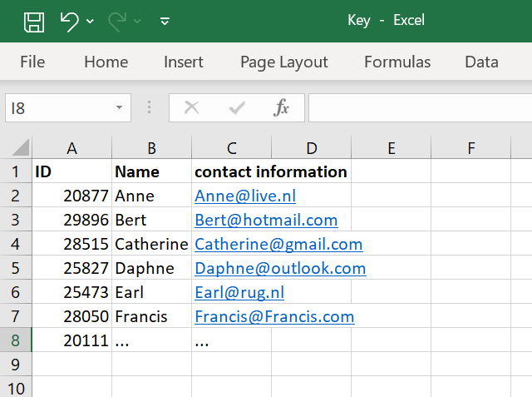Click the Save icon in title bar
This screenshot has height=397, width=532.
click(33, 21)
